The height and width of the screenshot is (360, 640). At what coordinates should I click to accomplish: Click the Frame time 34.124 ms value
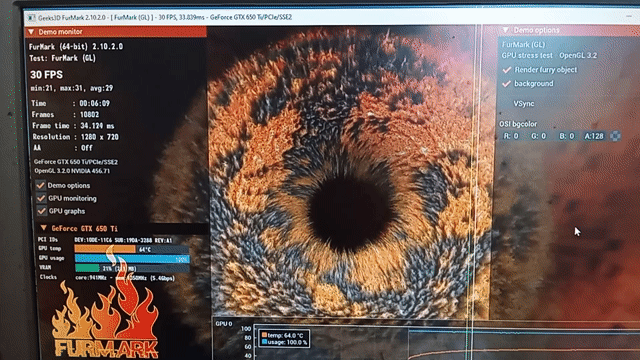click(x=97, y=126)
